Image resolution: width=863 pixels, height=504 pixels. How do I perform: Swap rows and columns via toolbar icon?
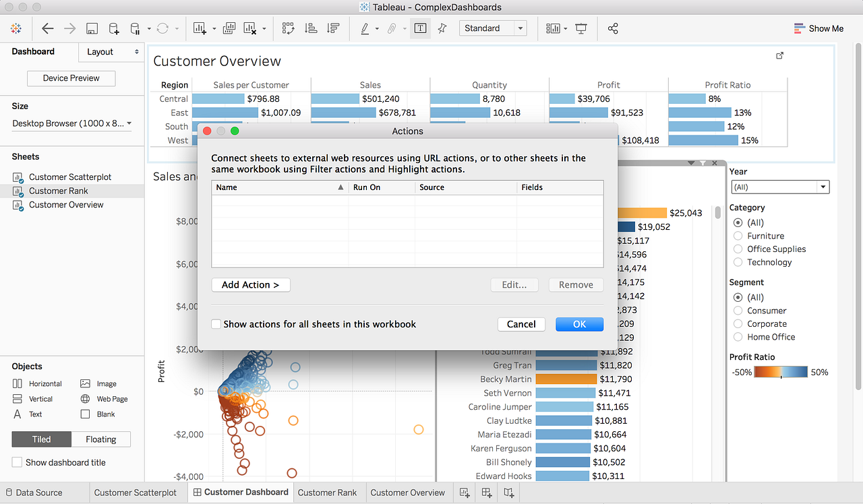pos(288,28)
